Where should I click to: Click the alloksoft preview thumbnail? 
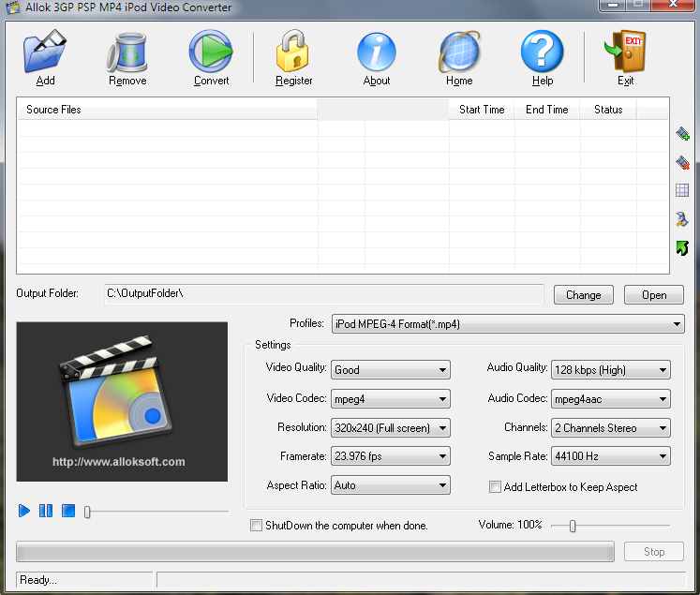point(122,401)
